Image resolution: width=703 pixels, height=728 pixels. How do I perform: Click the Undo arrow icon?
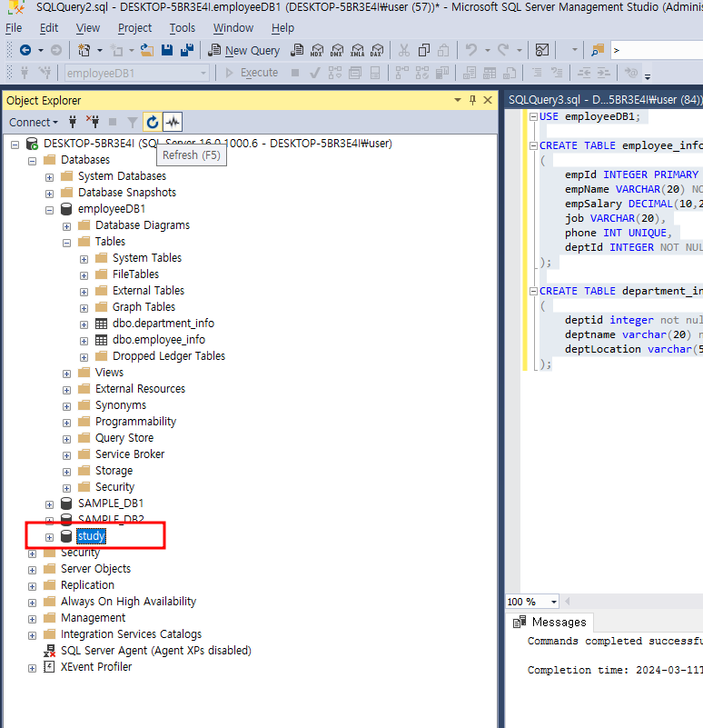click(x=471, y=50)
